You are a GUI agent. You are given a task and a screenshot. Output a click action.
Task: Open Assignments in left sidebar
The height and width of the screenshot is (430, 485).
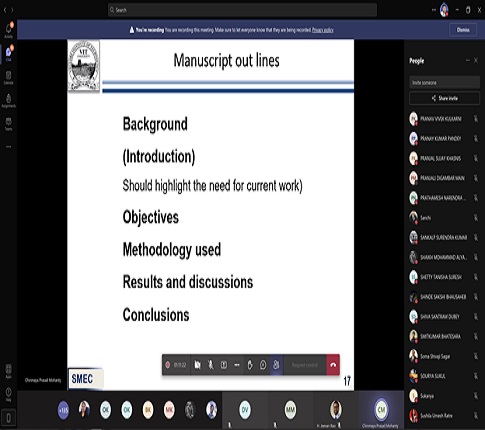[8, 100]
